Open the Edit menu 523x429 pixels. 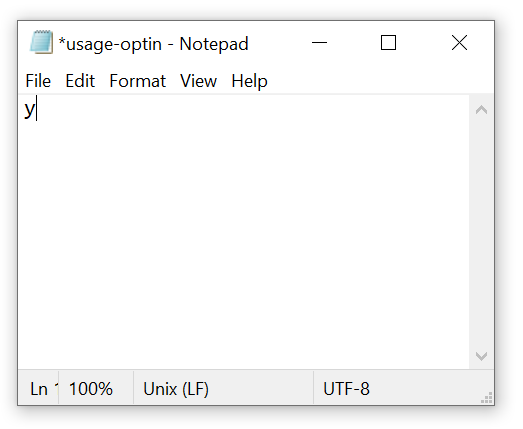click(x=80, y=81)
